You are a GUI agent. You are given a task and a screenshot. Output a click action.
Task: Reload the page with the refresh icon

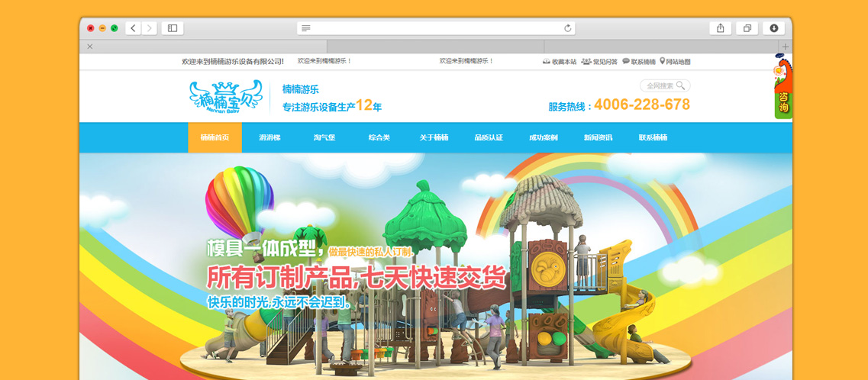[567, 28]
